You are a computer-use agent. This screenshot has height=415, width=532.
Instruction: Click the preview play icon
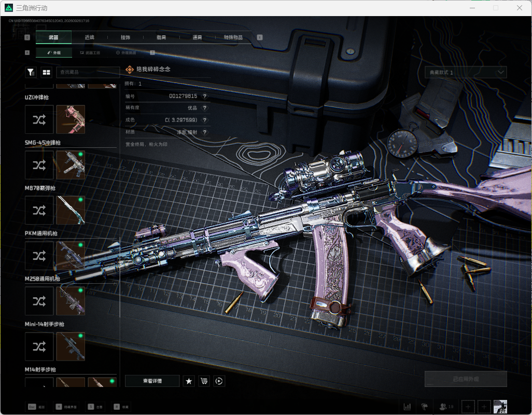[219, 381]
